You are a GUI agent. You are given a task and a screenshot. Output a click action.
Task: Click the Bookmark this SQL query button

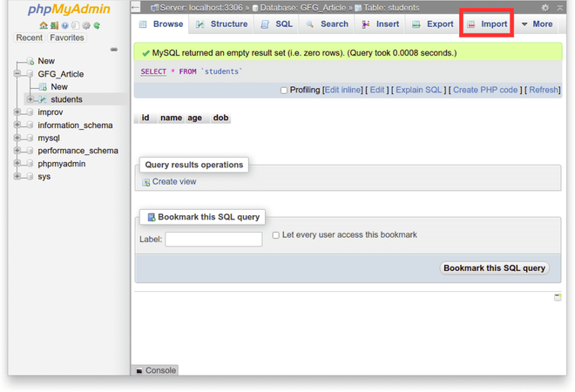pyautogui.click(x=494, y=268)
